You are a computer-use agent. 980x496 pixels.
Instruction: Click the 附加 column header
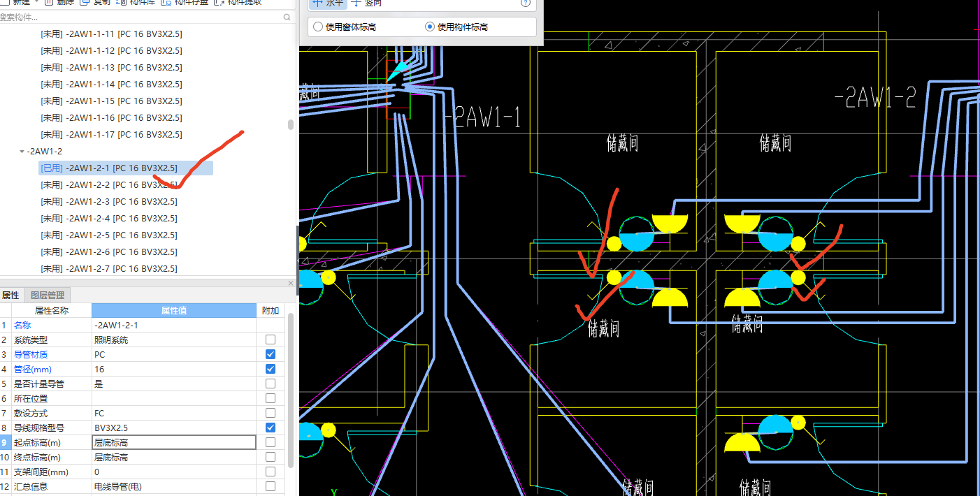coord(270,310)
